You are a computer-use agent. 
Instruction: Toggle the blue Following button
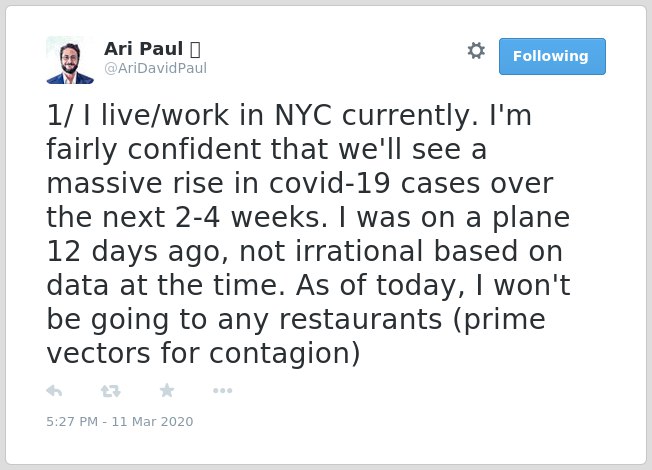[x=552, y=56]
